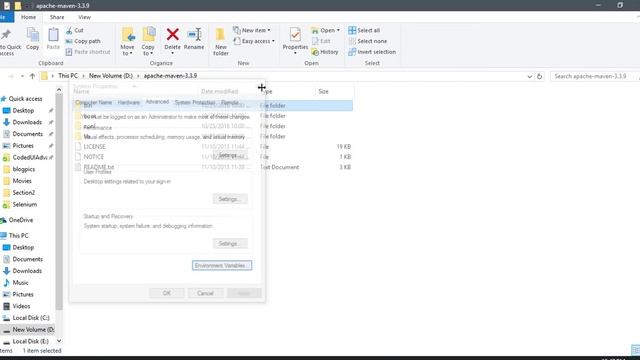
Task: Open the Easy access dropdown
Action: 253,41
